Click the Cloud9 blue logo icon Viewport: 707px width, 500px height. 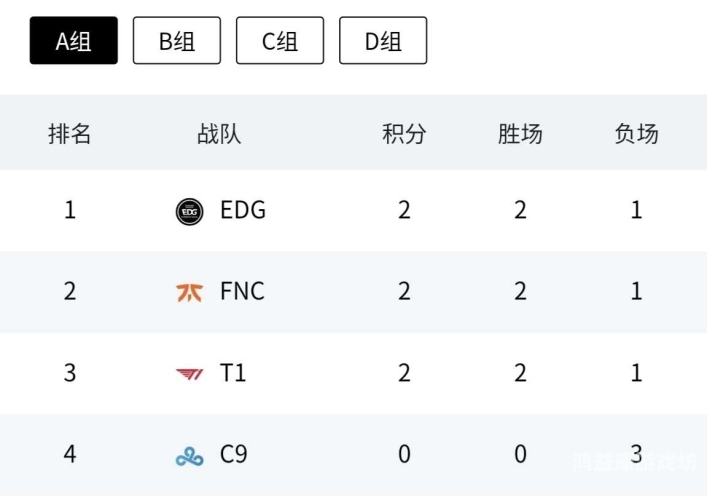tap(189, 456)
